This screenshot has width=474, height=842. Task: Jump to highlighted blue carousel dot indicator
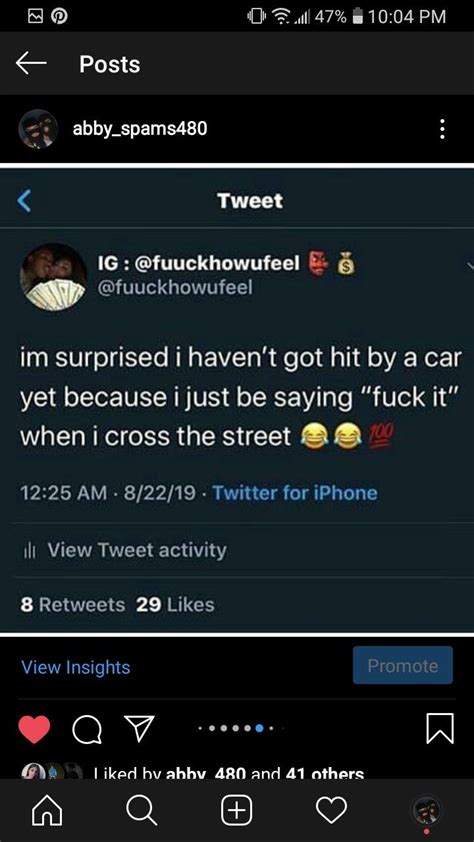260,729
